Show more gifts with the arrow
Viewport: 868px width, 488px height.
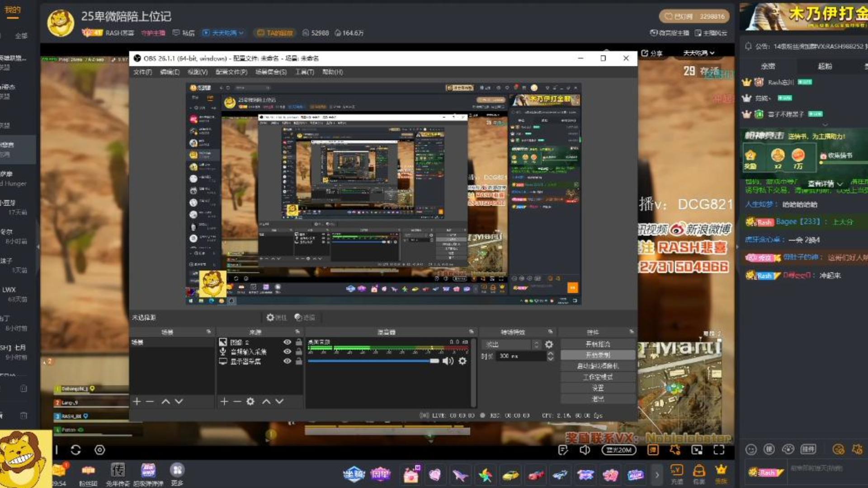pos(657,475)
